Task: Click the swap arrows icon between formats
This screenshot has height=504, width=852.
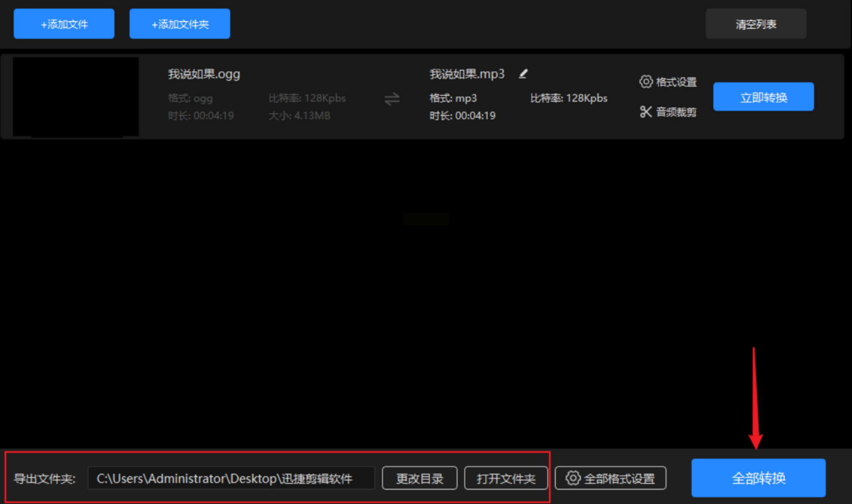Action: click(392, 99)
